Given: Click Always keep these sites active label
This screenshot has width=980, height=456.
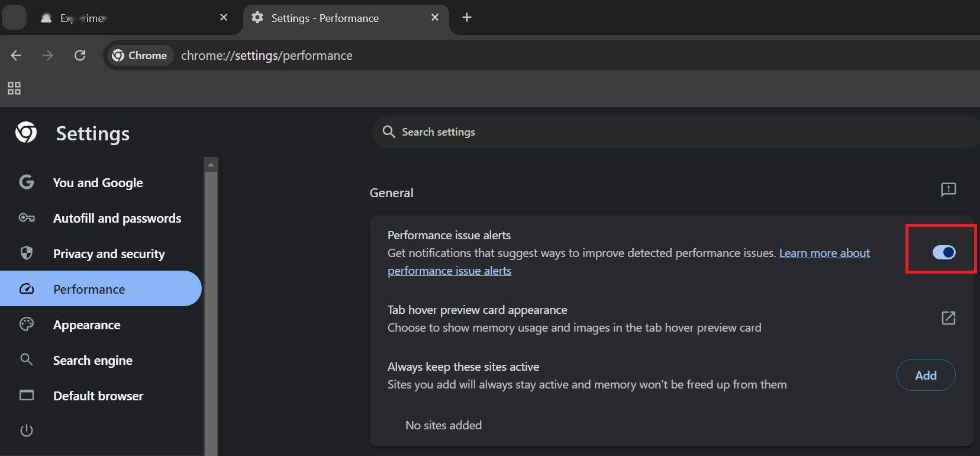Looking at the screenshot, I should [463, 367].
